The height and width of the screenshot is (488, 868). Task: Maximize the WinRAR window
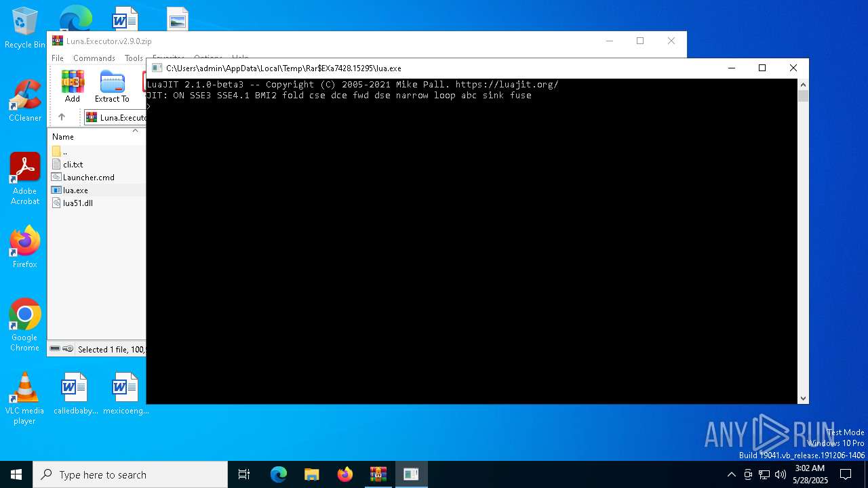tap(639, 41)
